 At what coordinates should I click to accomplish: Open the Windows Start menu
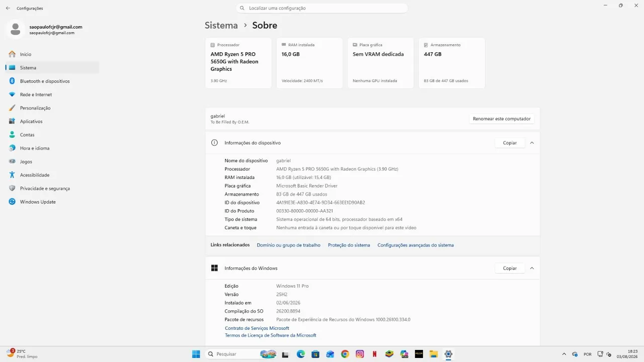(x=196, y=354)
